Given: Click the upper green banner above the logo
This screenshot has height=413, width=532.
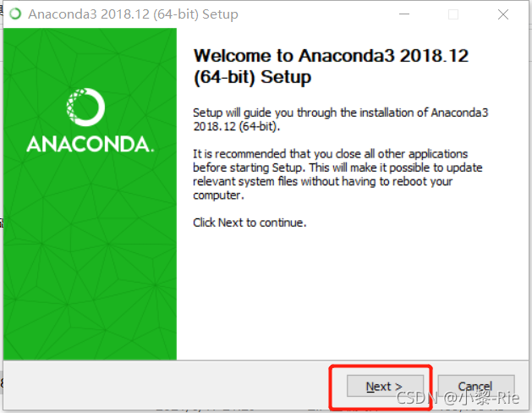Looking at the screenshot, I should coord(90,56).
